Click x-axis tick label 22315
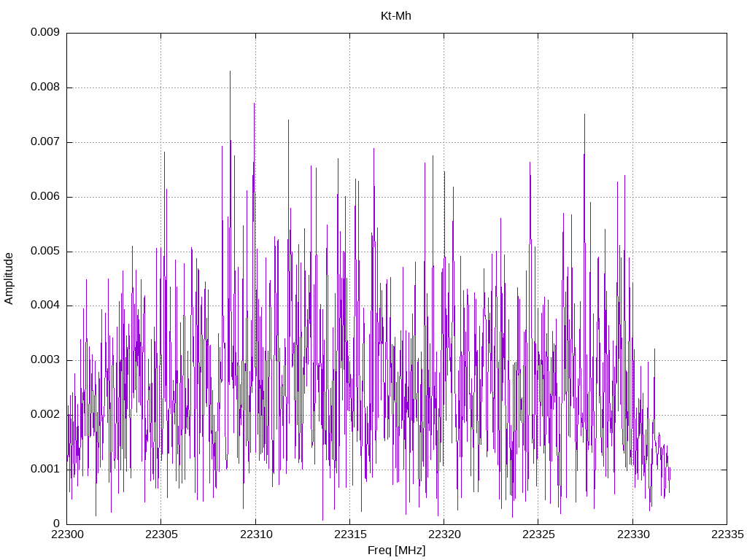 click(350, 534)
